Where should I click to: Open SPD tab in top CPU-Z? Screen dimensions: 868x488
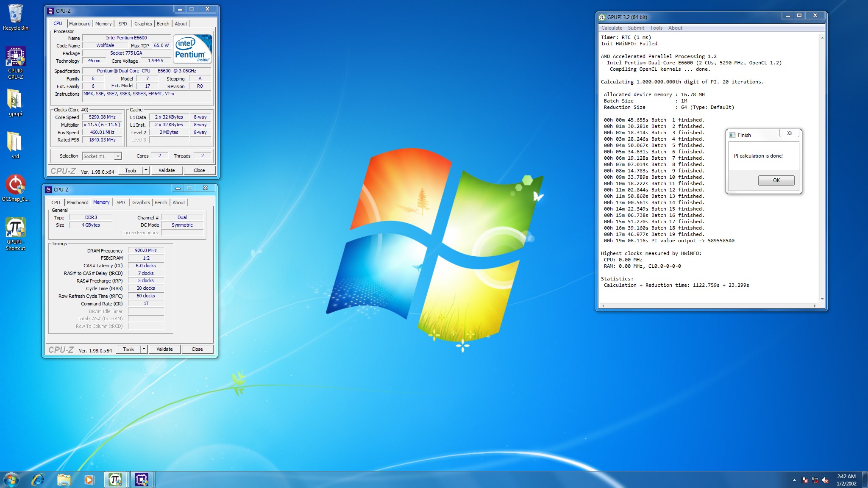coord(123,24)
